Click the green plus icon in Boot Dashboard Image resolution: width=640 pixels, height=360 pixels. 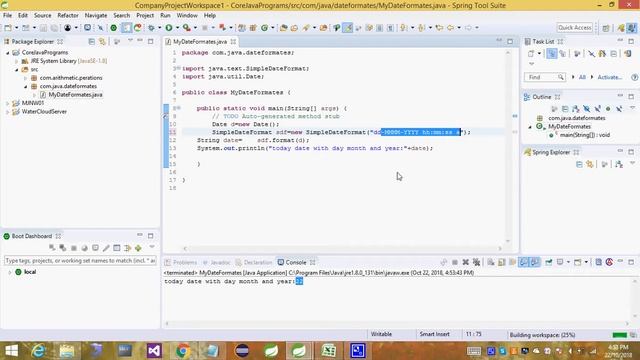click(138, 248)
